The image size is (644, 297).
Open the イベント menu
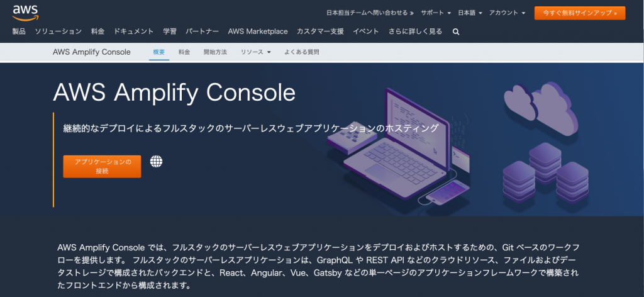[366, 31]
